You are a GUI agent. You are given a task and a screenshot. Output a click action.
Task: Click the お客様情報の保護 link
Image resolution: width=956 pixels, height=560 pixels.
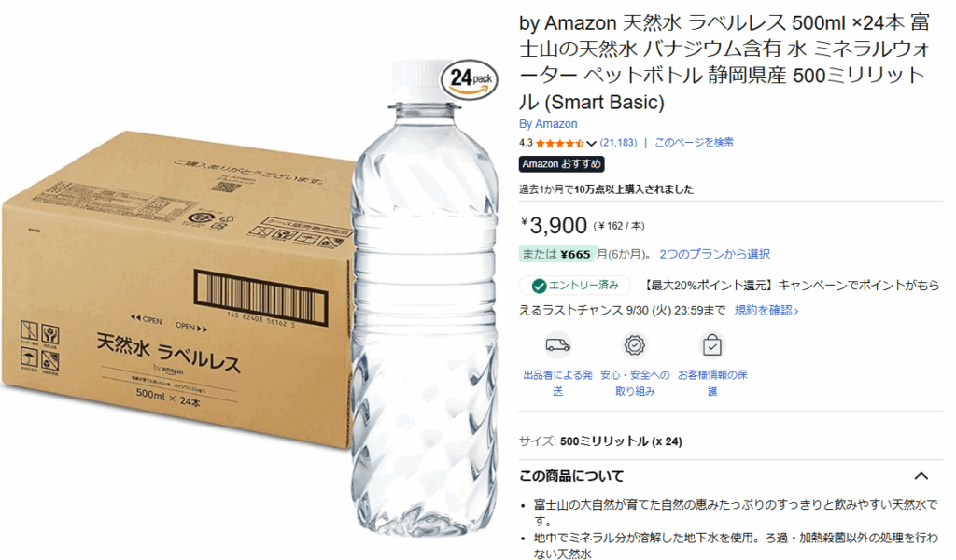(x=712, y=383)
